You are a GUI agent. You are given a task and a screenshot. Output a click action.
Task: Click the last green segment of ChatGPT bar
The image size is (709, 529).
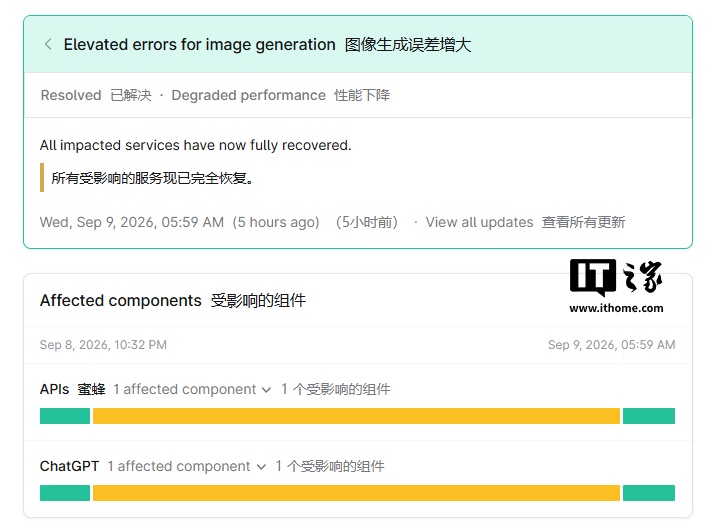pos(649,493)
